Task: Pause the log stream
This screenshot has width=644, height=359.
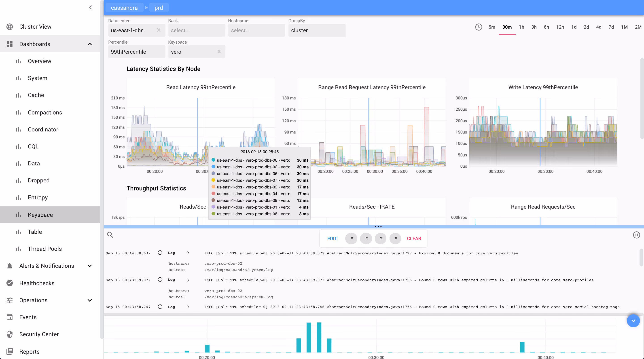Action: 636,235
